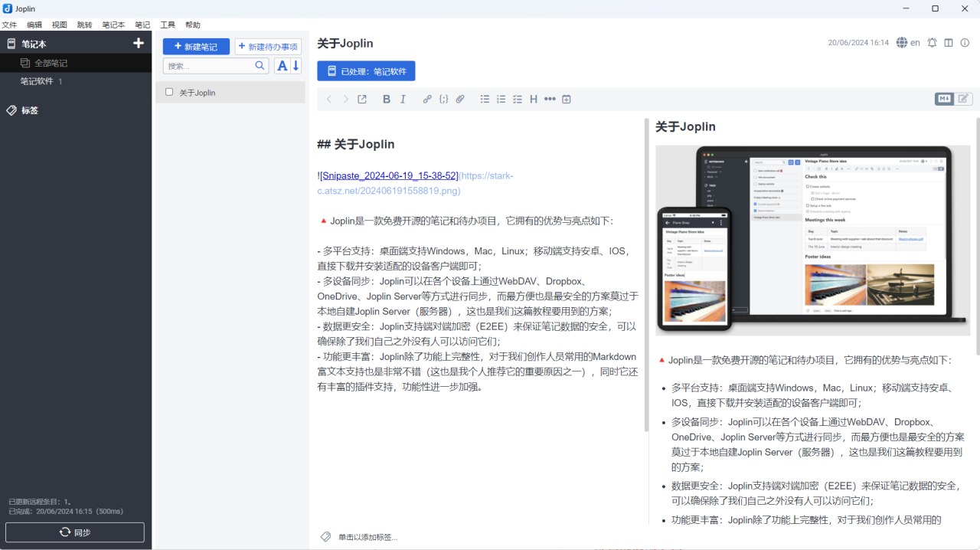Viewport: 980px width, 550px height.
Task: Apply italic formatting to text
Action: (x=403, y=99)
